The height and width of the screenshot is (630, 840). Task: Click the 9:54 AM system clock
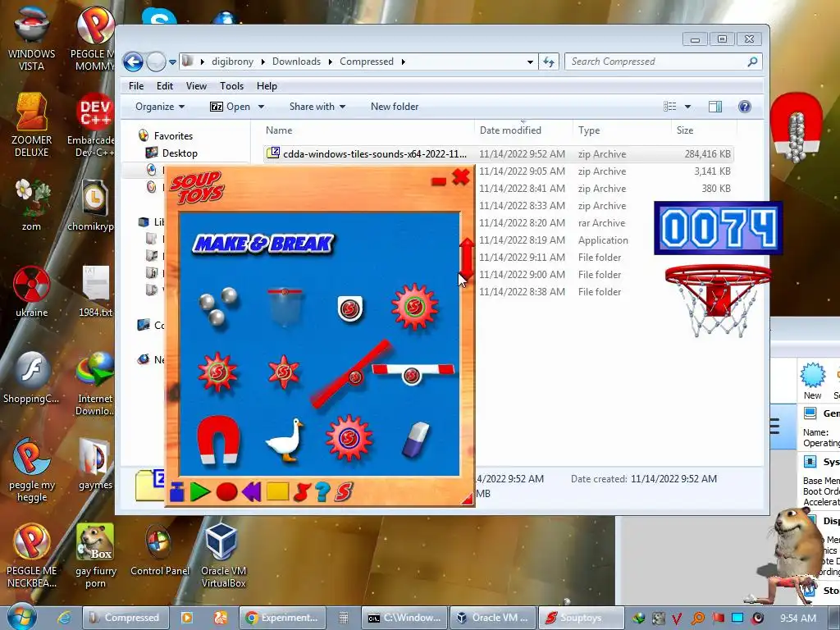[x=798, y=618]
